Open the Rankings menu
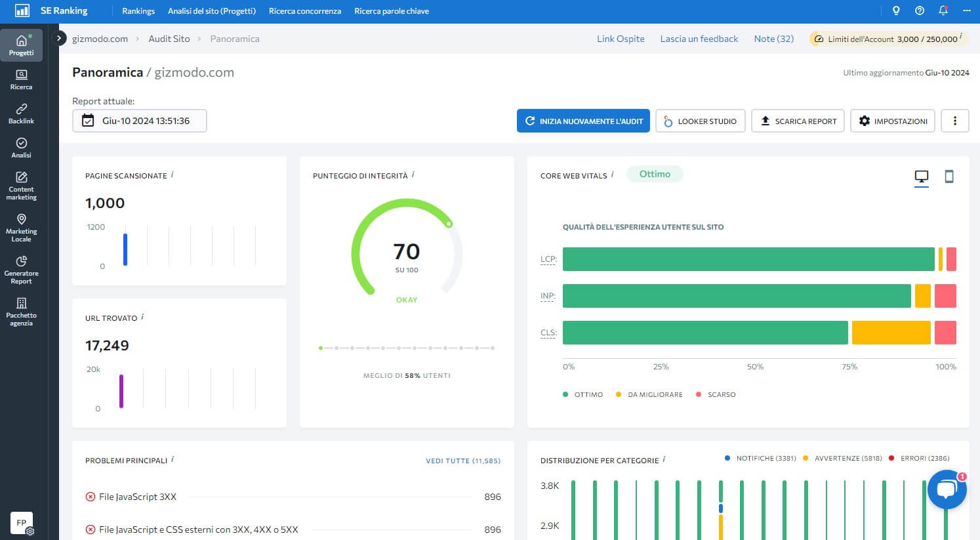This screenshot has height=540, width=980. (138, 11)
